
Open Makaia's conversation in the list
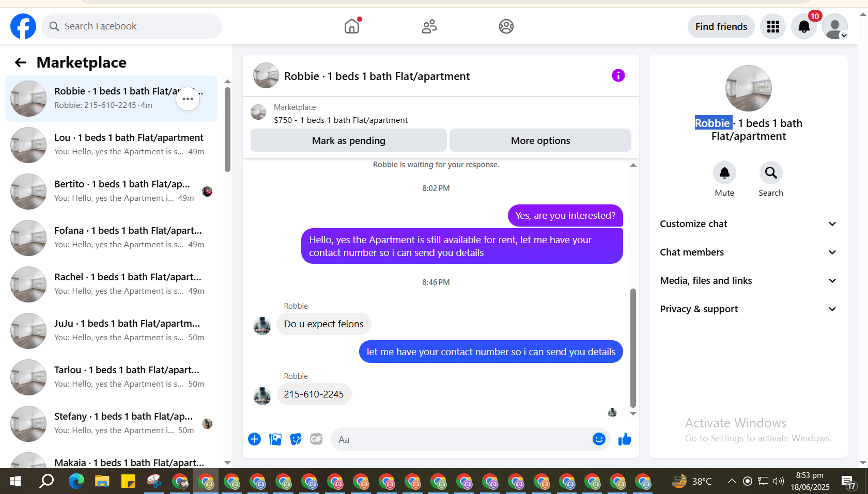pyautogui.click(x=111, y=458)
